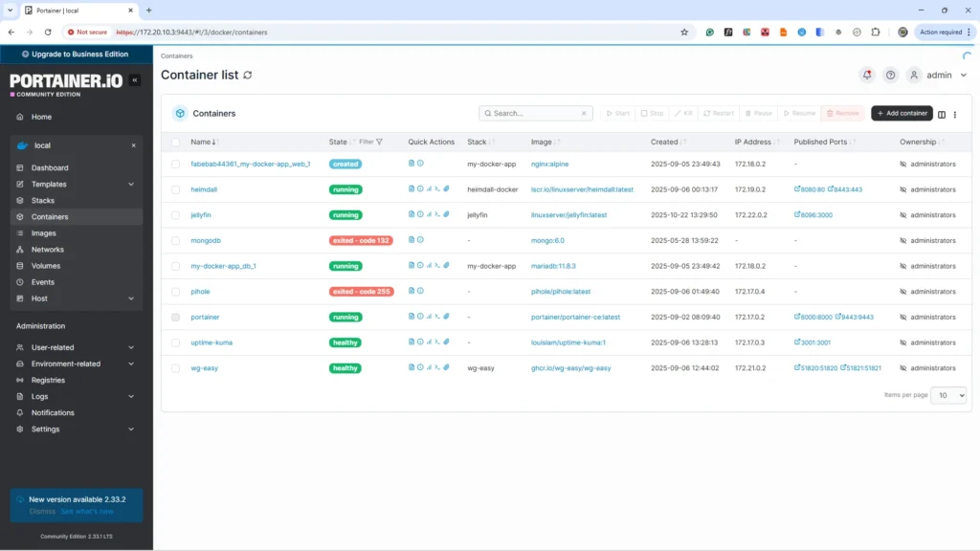Open the notifications bell icon in header
This screenshot has height=551, width=980.
[x=867, y=75]
